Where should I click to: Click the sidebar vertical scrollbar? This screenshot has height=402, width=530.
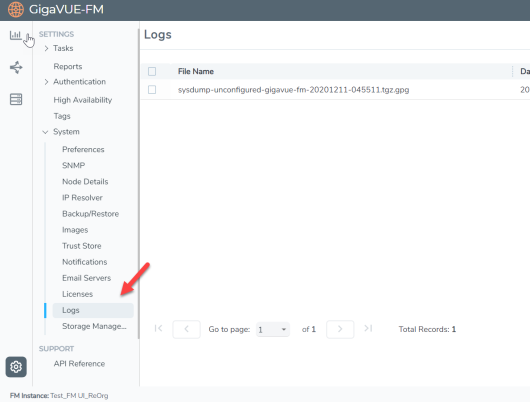click(139, 184)
